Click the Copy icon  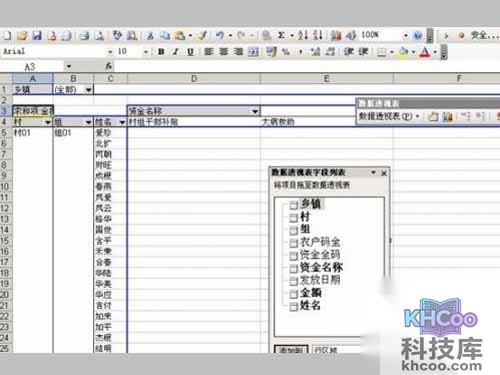165,35
